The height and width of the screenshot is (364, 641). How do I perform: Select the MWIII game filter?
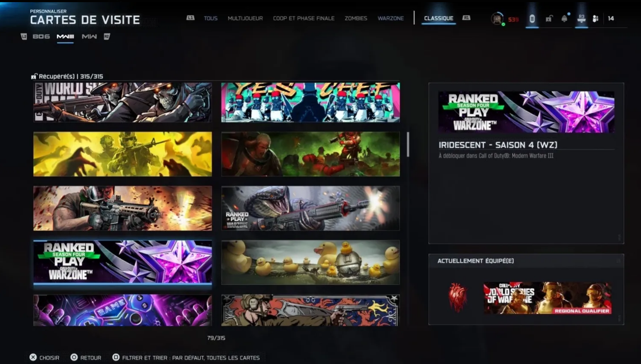click(65, 36)
